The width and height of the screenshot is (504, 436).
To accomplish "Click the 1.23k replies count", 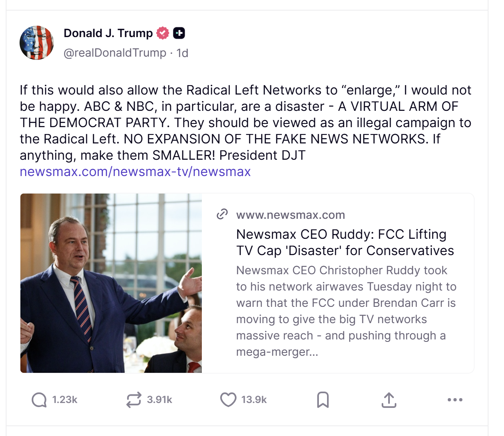I will coord(65,400).
